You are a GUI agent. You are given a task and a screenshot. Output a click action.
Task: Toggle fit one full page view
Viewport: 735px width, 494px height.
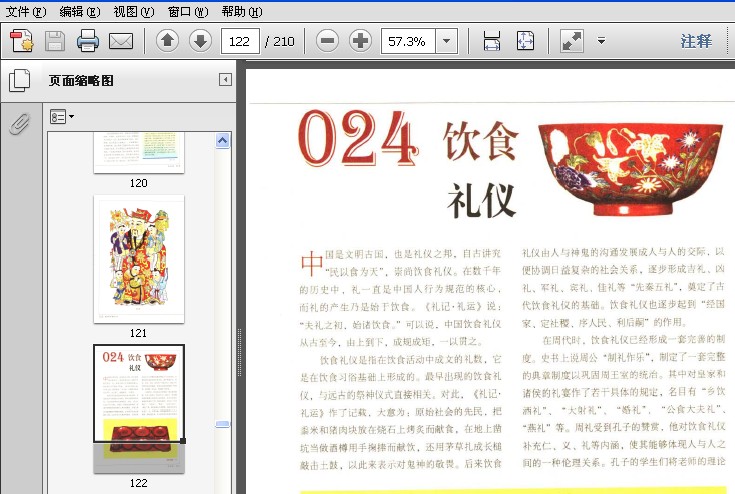click(x=525, y=41)
